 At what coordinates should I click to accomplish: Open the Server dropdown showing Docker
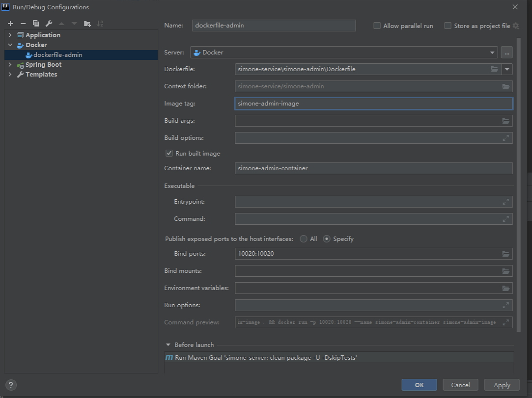tap(344, 53)
